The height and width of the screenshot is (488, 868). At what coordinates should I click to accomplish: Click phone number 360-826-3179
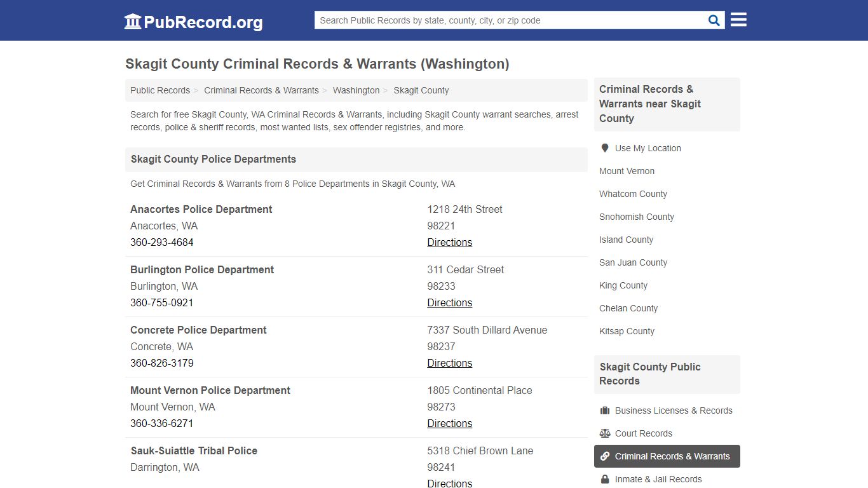tap(162, 363)
